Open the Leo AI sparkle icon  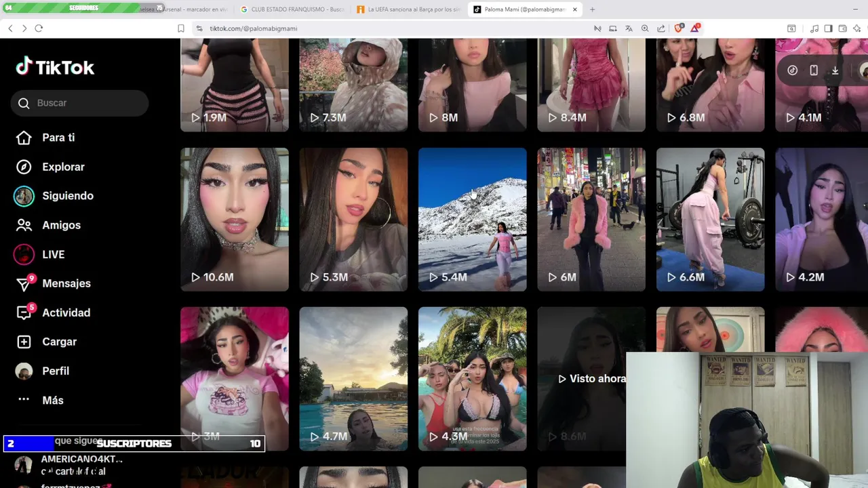coord(857,28)
